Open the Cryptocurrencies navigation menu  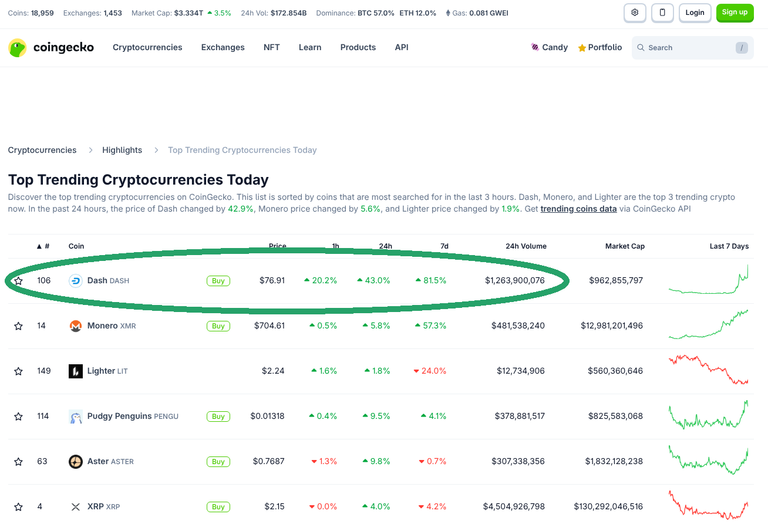pos(147,47)
